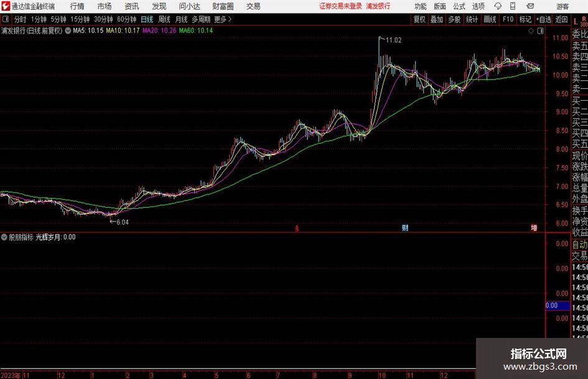Click the MA10: 10.17 legend value
This screenshot has height=379, width=588.
coord(123,30)
